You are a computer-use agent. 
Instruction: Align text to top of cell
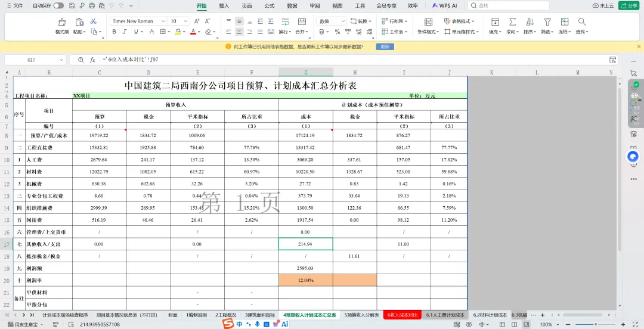click(229, 21)
